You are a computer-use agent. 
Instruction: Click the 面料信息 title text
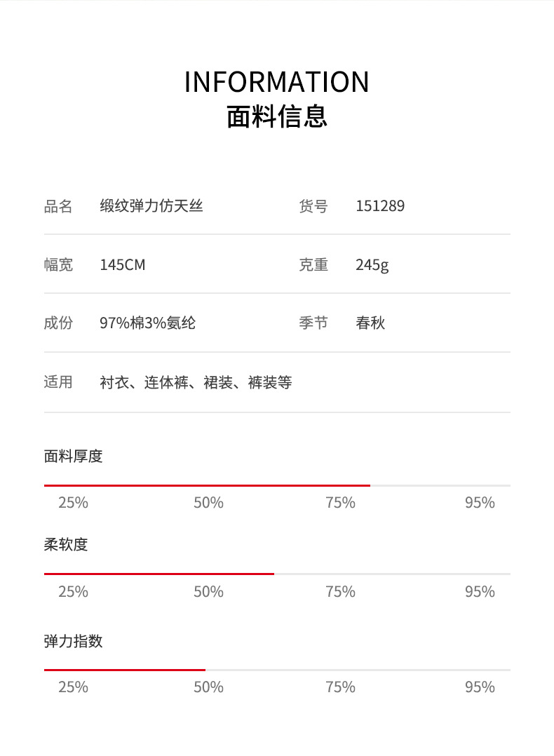coord(277,116)
